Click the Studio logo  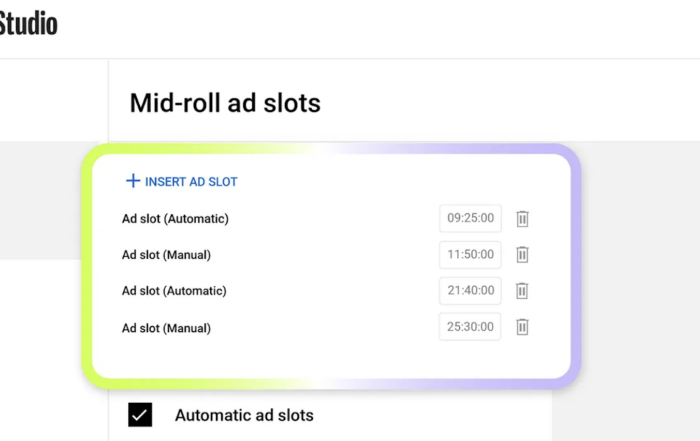coord(28,23)
